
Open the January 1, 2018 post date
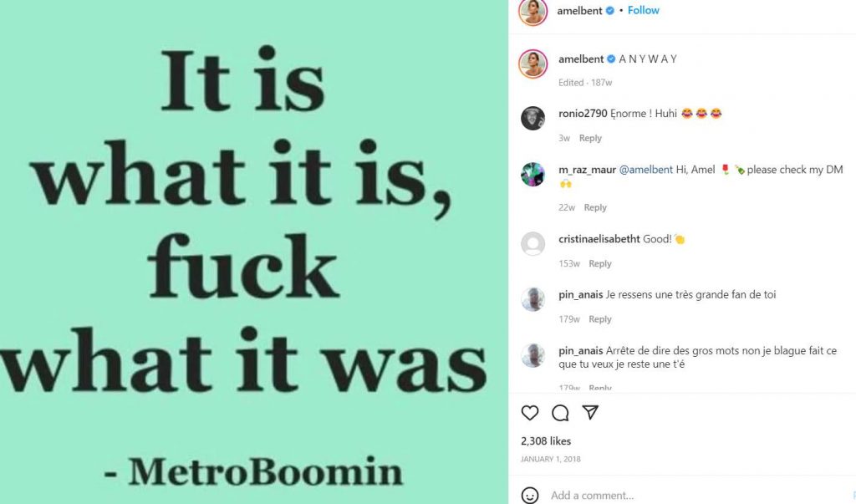[x=550, y=459]
